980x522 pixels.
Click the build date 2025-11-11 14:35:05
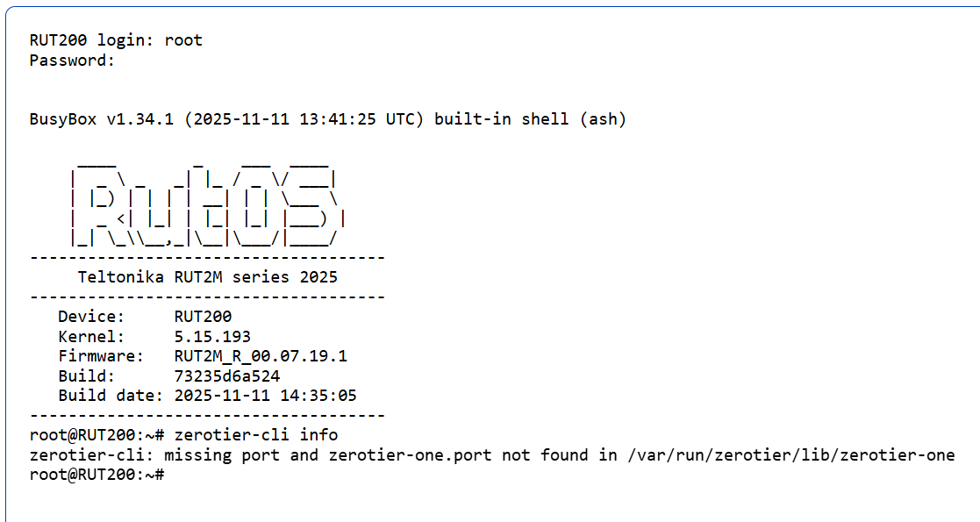[x=265, y=396]
